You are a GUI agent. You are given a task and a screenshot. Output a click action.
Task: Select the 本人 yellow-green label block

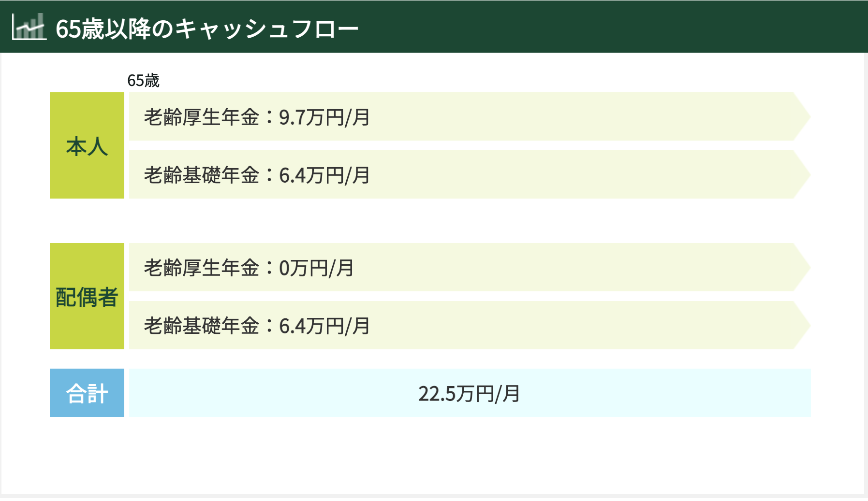tap(87, 145)
